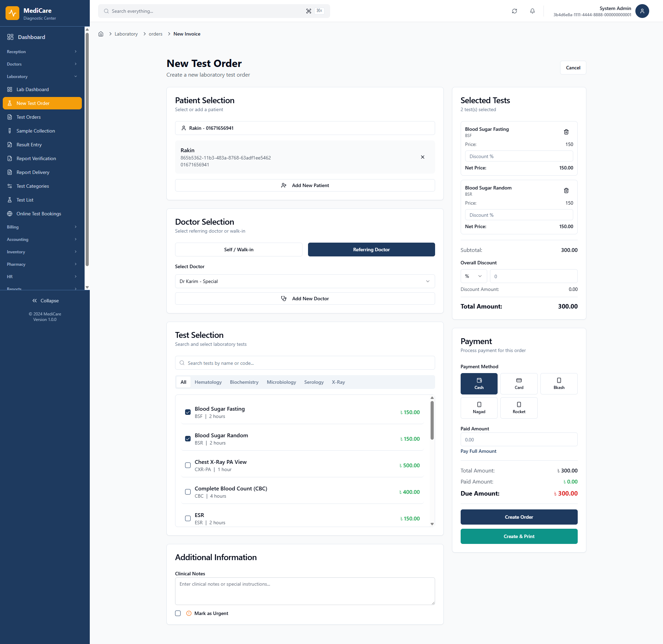This screenshot has height=644, width=663.
Task: Open the Lab Dashboard from the sidebar
Action: [x=33, y=89]
